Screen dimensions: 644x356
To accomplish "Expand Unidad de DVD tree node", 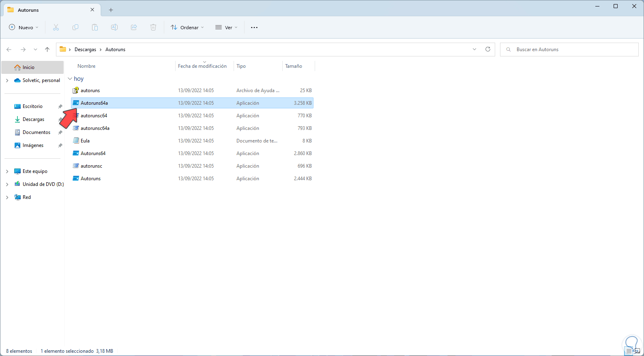I will 7,184.
